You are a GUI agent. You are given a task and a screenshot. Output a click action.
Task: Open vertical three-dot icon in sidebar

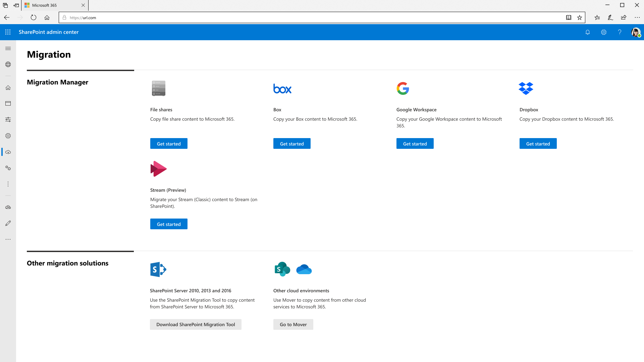(8, 184)
